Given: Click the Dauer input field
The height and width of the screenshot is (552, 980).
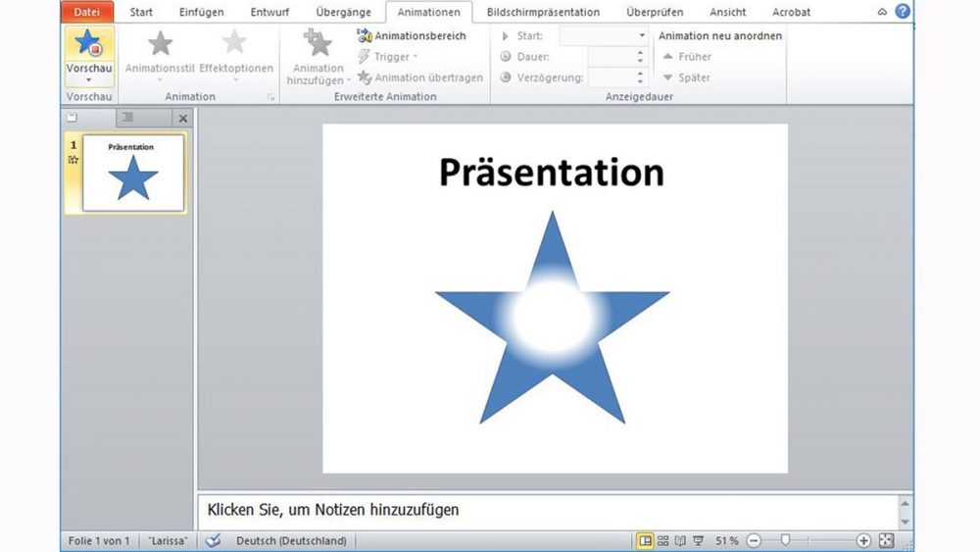Looking at the screenshot, I should (x=612, y=57).
